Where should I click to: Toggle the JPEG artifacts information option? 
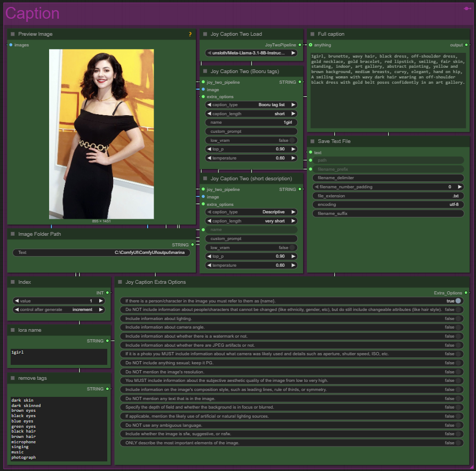click(x=292, y=345)
